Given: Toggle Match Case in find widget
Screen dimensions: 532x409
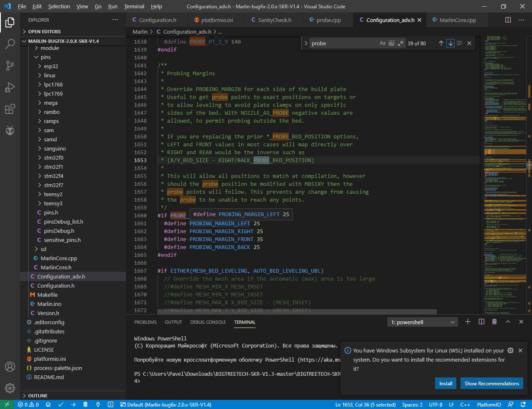Looking at the screenshot, I should point(382,43).
